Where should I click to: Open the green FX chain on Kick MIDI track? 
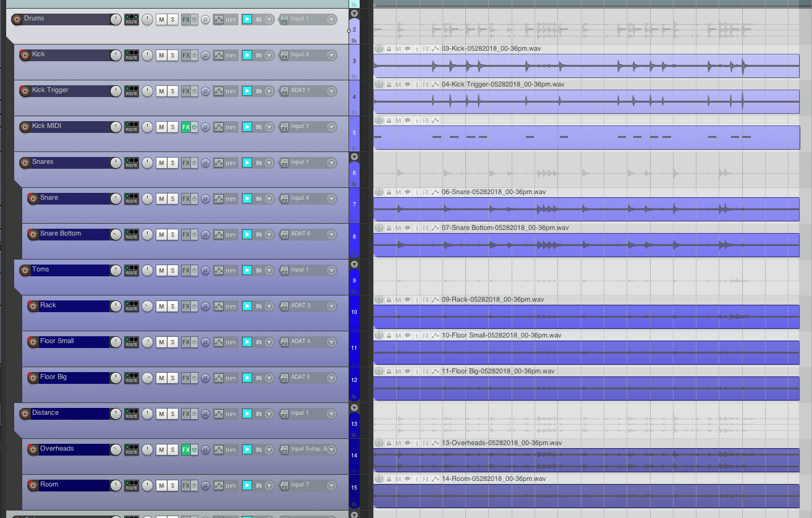click(x=185, y=127)
